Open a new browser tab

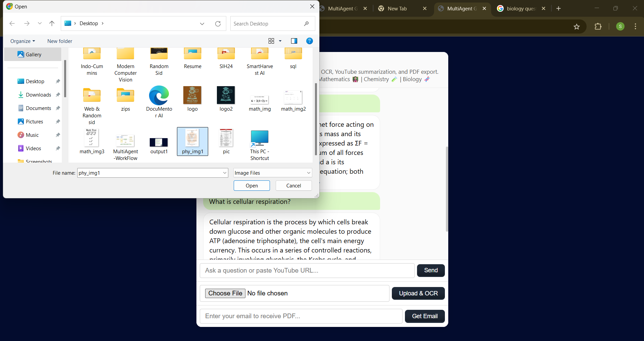coord(558,9)
